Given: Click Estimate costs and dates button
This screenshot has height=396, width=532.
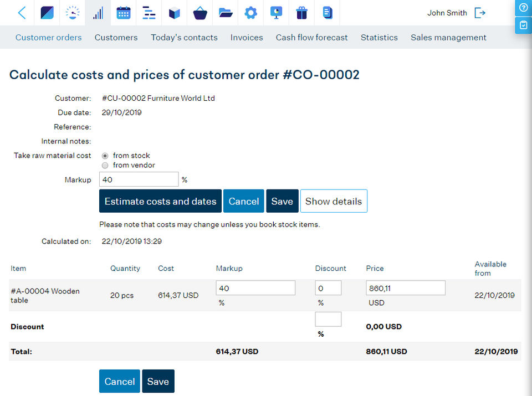Looking at the screenshot, I should click(x=160, y=201).
